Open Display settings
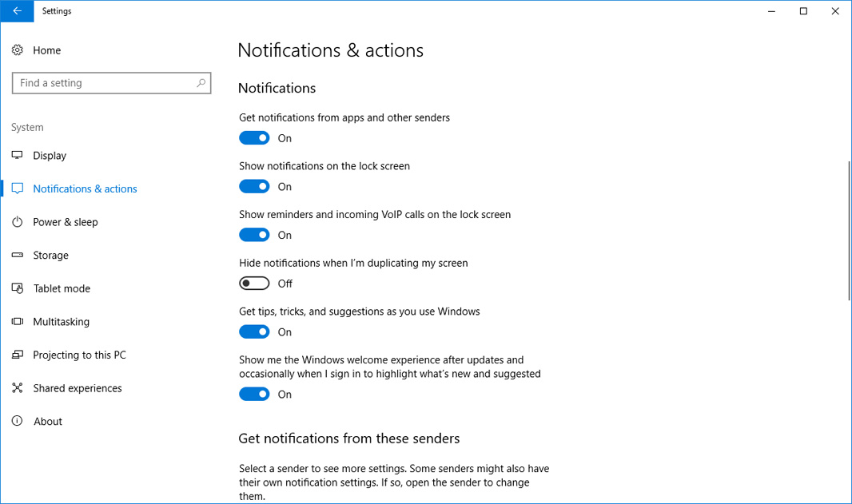The image size is (852, 504). (50, 156)
